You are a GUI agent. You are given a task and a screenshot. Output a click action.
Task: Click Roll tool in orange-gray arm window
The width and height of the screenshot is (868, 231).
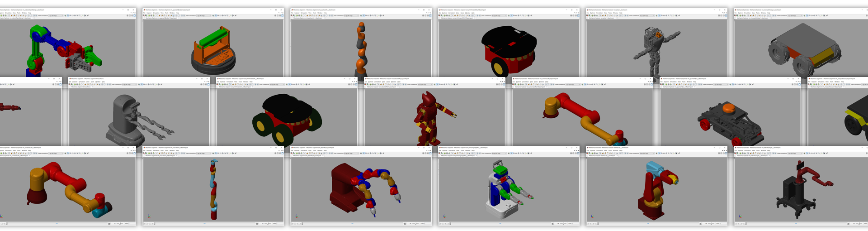(x=368, y=15)
